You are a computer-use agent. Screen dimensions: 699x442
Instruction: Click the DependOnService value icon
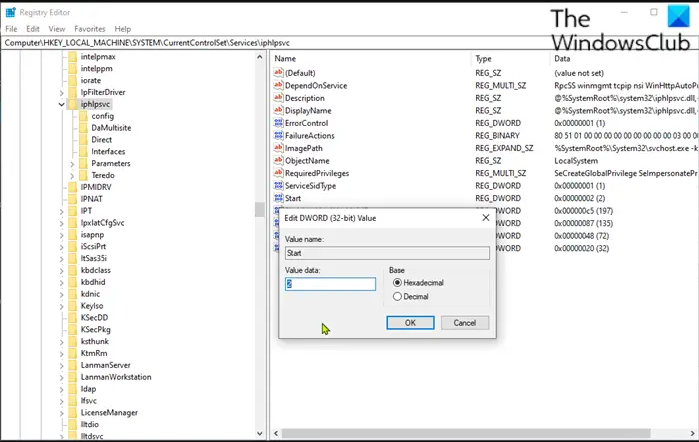(x=277, y=85)
